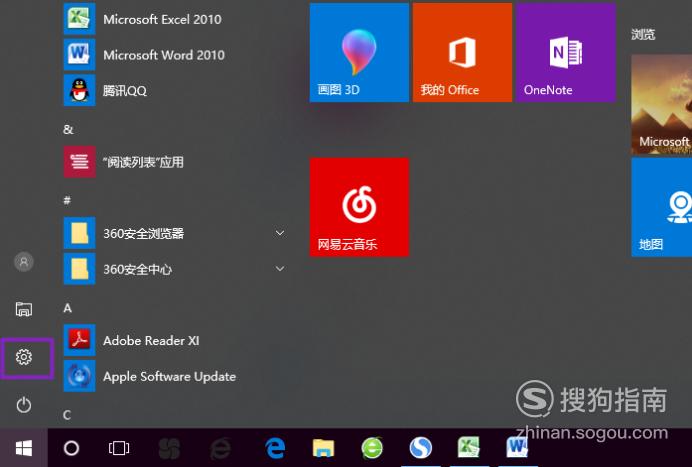Image resolution: width=692 pixels, height=467 pixels.
Task: Open the Power options icon
Action: (x=24, y=405)
